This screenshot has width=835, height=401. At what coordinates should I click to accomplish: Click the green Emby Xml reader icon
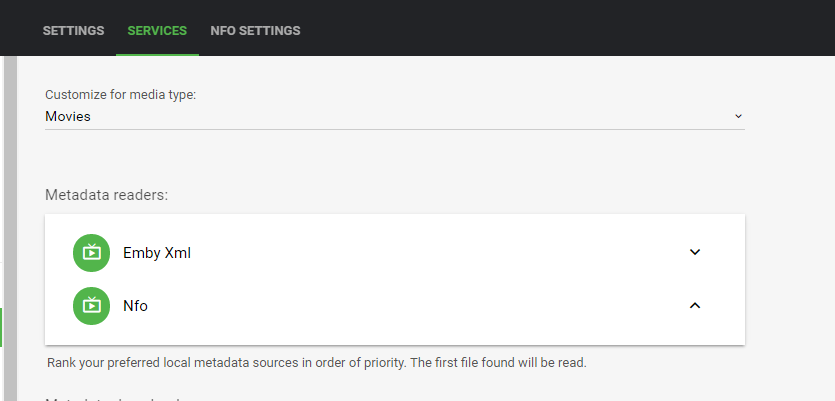coord(91,253)
